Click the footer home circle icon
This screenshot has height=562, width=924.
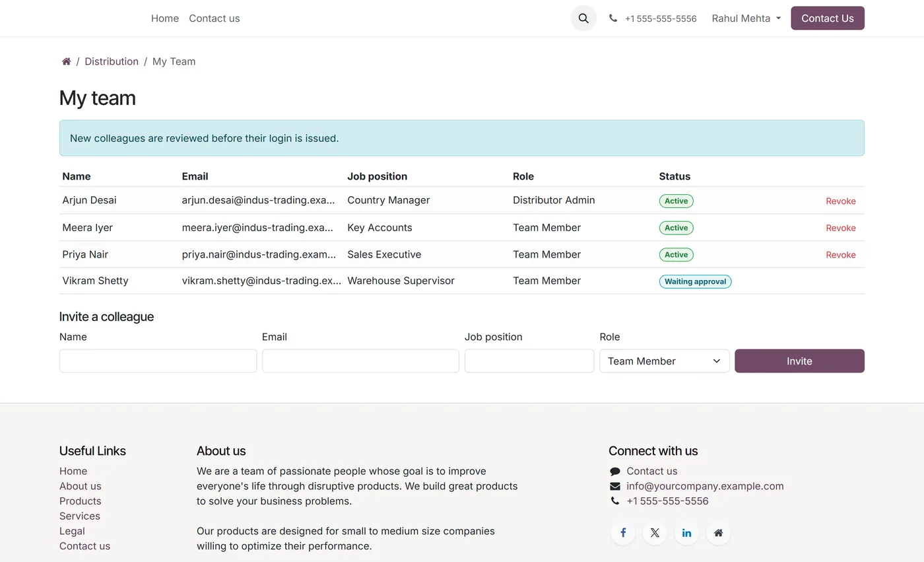pos(718,533)
